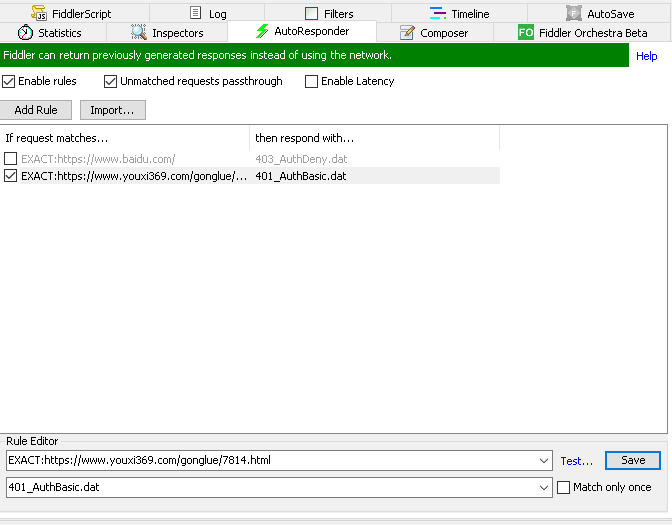Enable the baidu.com rule checkbox
The height and width of the screenshot is (525, 672).
click(10, 159)
